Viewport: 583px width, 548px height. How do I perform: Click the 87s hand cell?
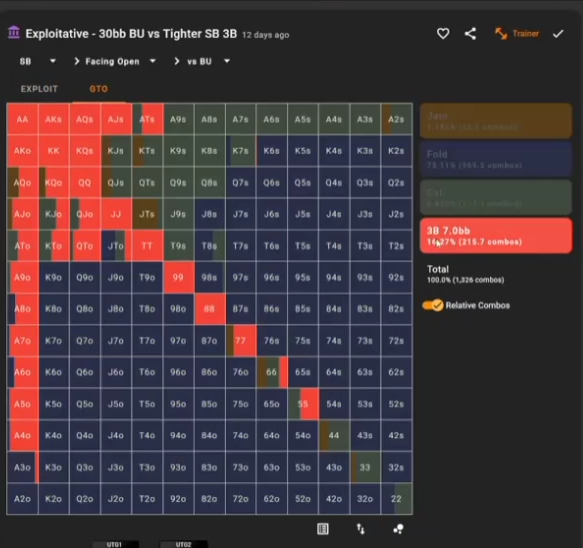tap(240, 309)
